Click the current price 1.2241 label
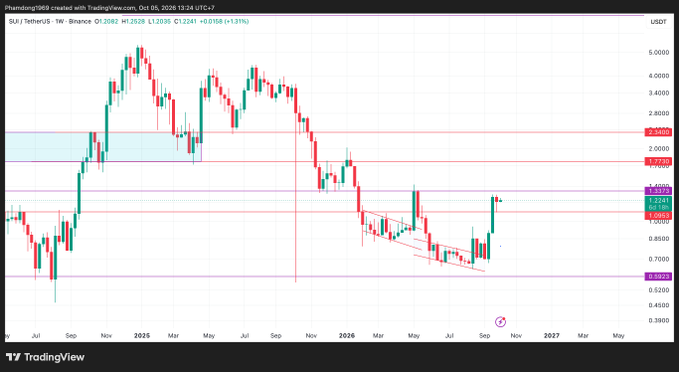Image resolution: width=679 pixels, height=372 pixels. [658, 201]
